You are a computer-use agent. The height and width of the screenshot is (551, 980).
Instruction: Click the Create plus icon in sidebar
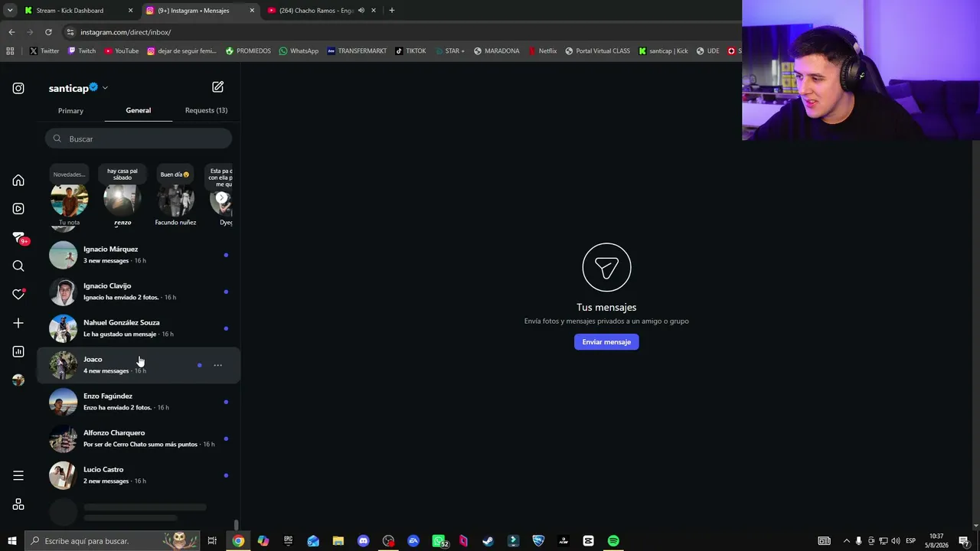click(x=18, y=323)
